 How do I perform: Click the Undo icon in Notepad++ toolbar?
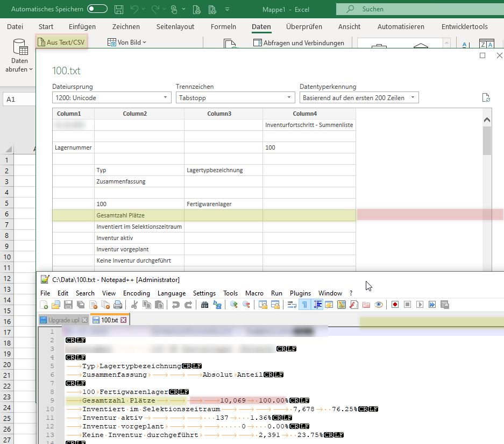pyautogui.click(x=175, y=305)
